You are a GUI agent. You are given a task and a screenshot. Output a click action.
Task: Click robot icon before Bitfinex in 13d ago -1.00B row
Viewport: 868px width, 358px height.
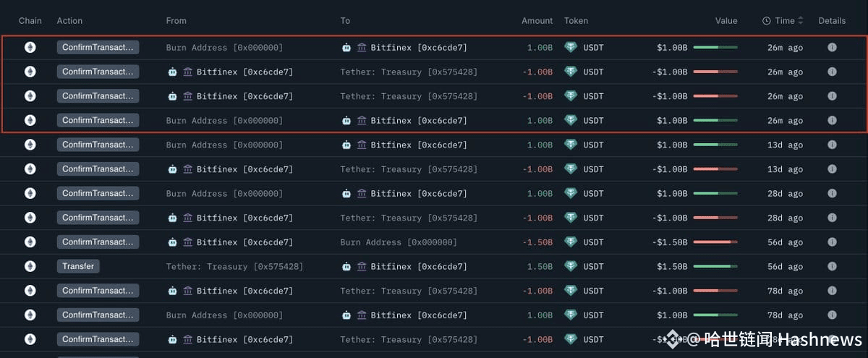point(172,169)
